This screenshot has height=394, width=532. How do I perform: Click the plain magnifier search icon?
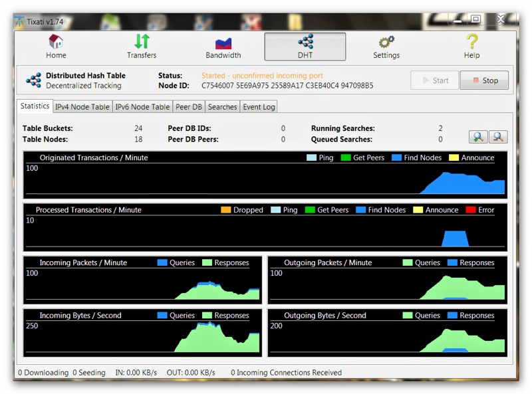498,137
